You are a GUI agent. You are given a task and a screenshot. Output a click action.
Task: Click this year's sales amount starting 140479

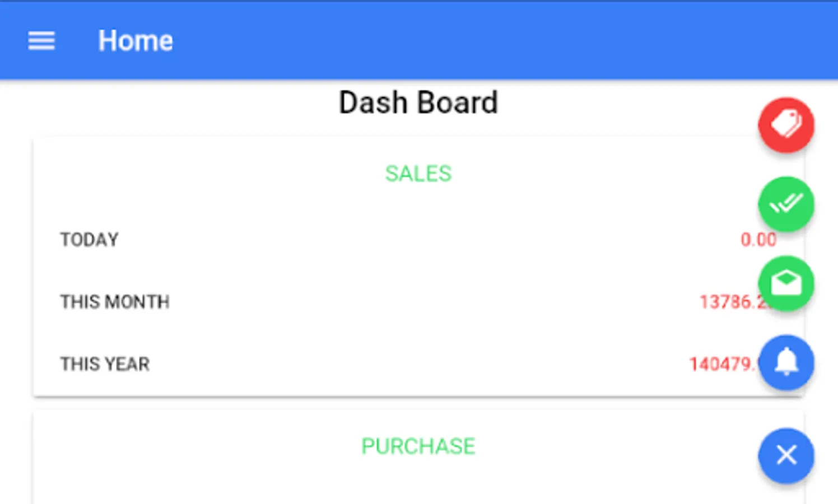pos(721,365)
